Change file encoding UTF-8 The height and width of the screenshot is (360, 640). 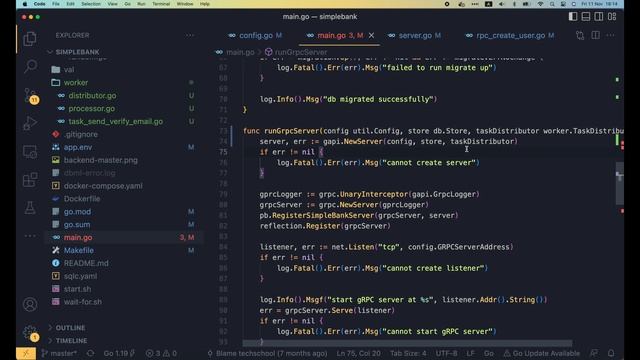tap(446, 353)
